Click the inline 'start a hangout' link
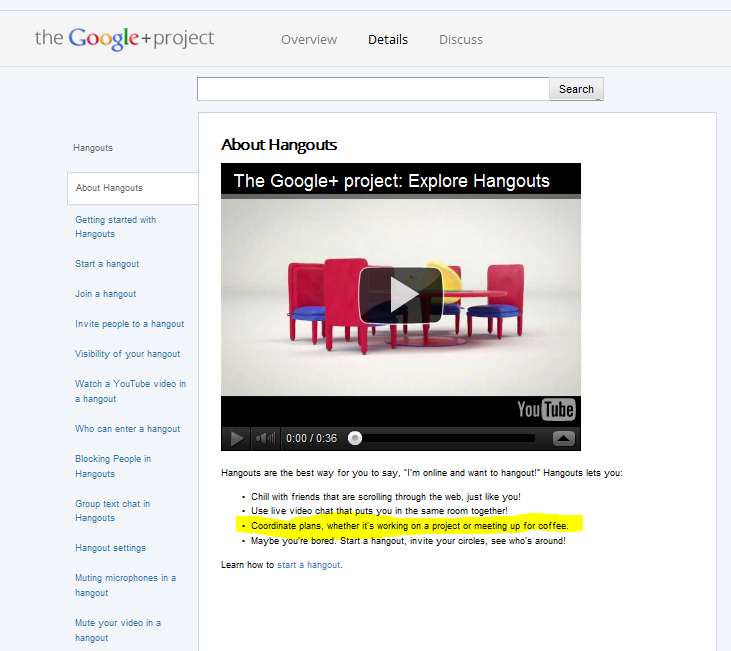Viewport: 731px width, 651px height. point(309,565)
